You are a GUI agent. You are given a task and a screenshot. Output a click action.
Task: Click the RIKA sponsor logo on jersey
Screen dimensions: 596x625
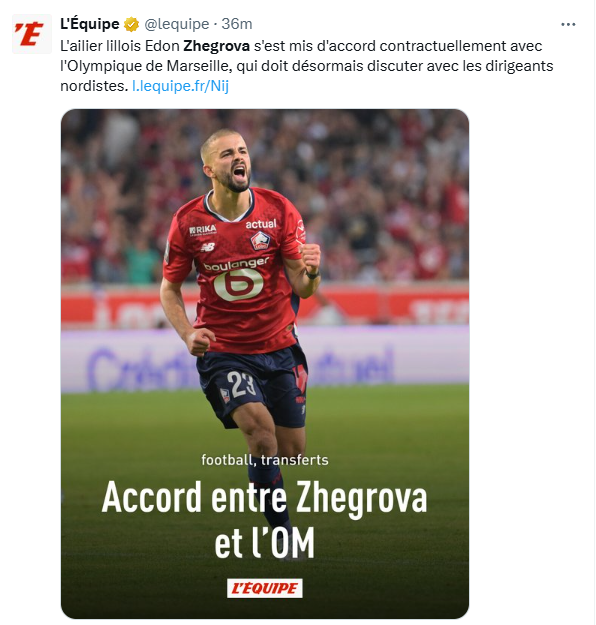pos(203,230)
